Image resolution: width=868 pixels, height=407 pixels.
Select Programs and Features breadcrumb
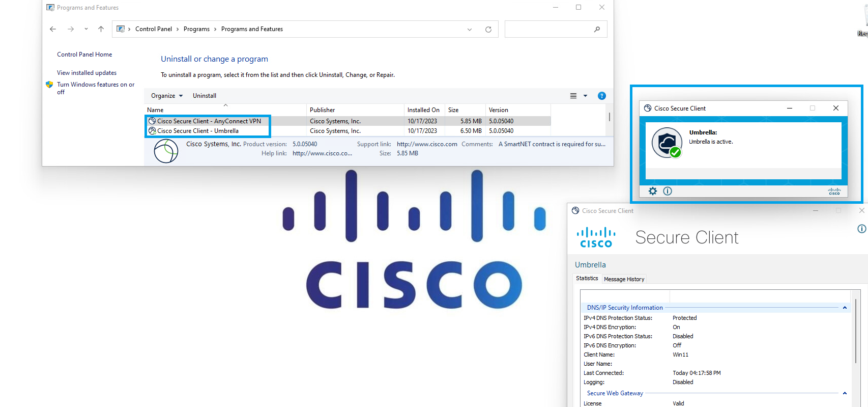252,29
